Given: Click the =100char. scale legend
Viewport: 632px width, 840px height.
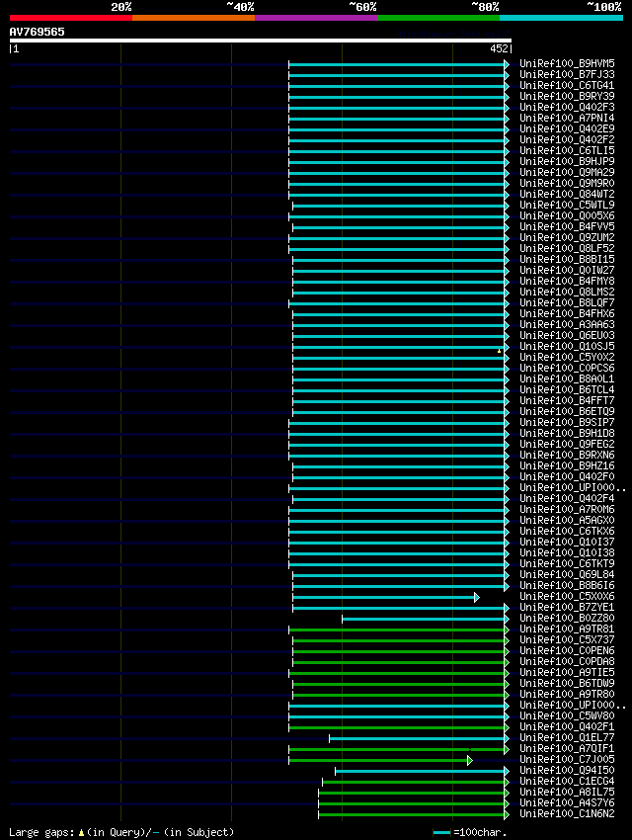Looking at the screenshot, I should 470,832.
